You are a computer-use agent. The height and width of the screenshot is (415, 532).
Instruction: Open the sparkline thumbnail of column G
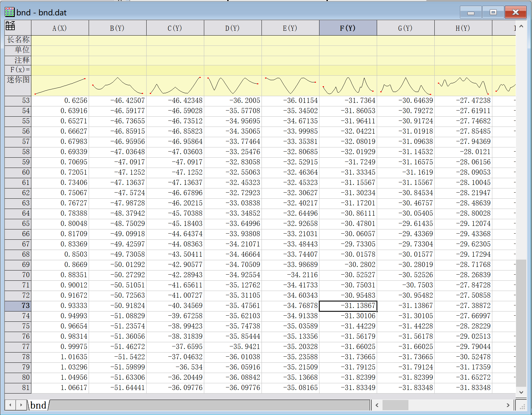pyautogui.click(x=406, y=86)
